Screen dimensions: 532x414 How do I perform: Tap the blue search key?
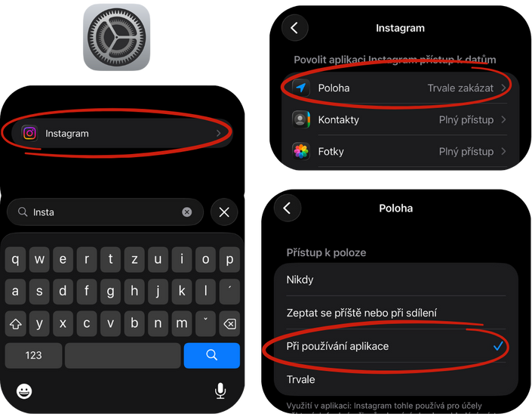(x=212, y=355)
